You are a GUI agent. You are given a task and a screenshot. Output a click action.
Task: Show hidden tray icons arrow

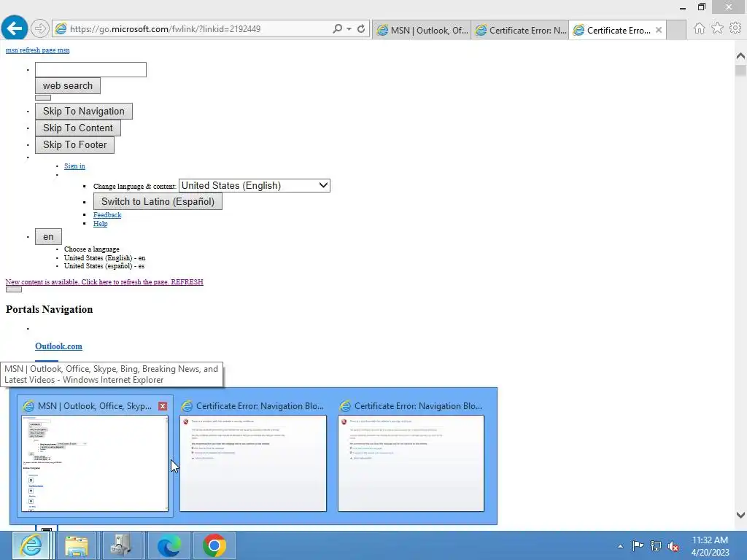coord(620,546)
